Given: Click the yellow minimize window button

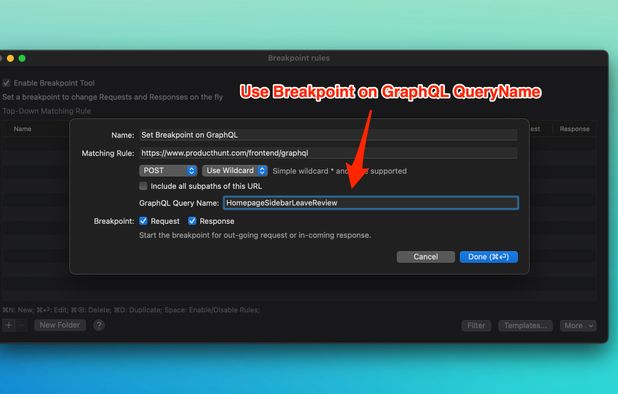Looking at the screenshot, I should tap(11, 58).
